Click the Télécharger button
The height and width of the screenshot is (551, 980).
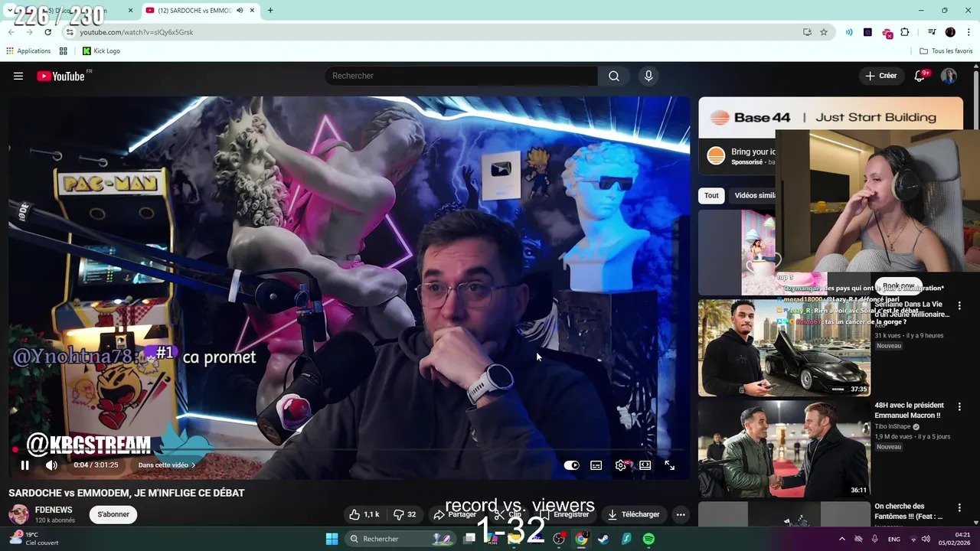click(x=634, y=514)
